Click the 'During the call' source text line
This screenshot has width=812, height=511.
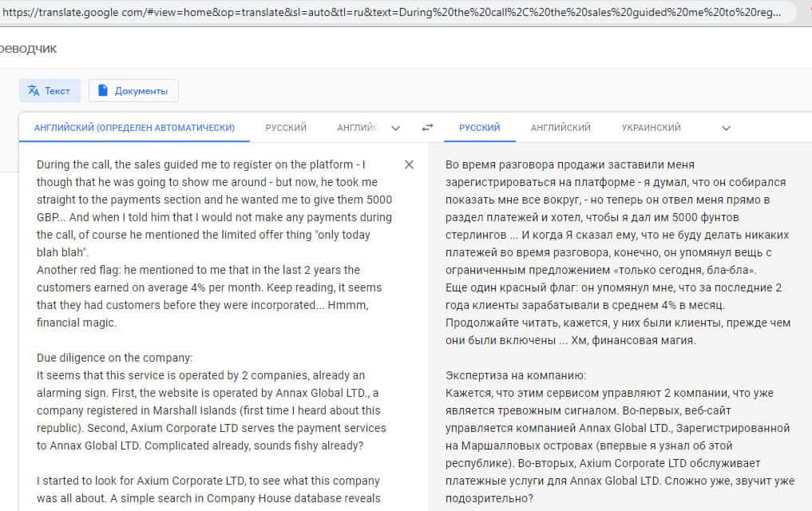pos(200,165)
